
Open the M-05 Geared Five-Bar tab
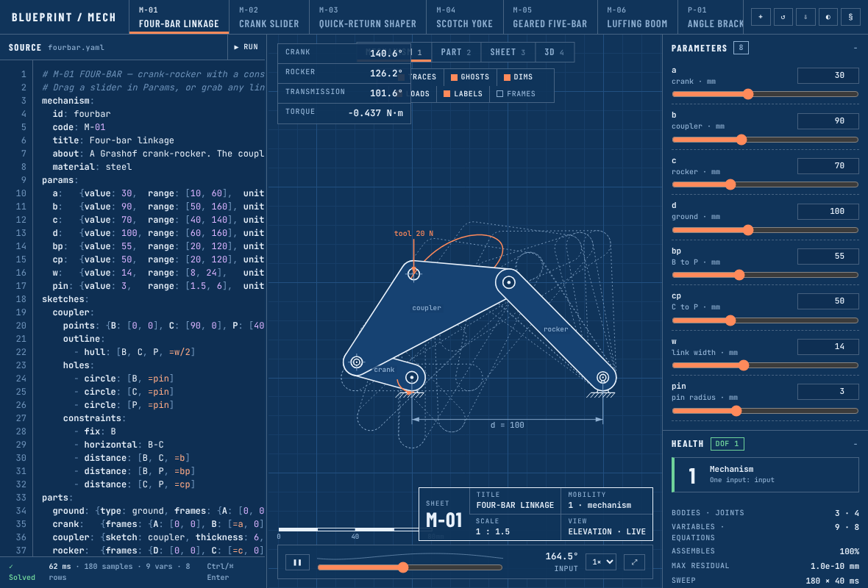tap(550, 17)
